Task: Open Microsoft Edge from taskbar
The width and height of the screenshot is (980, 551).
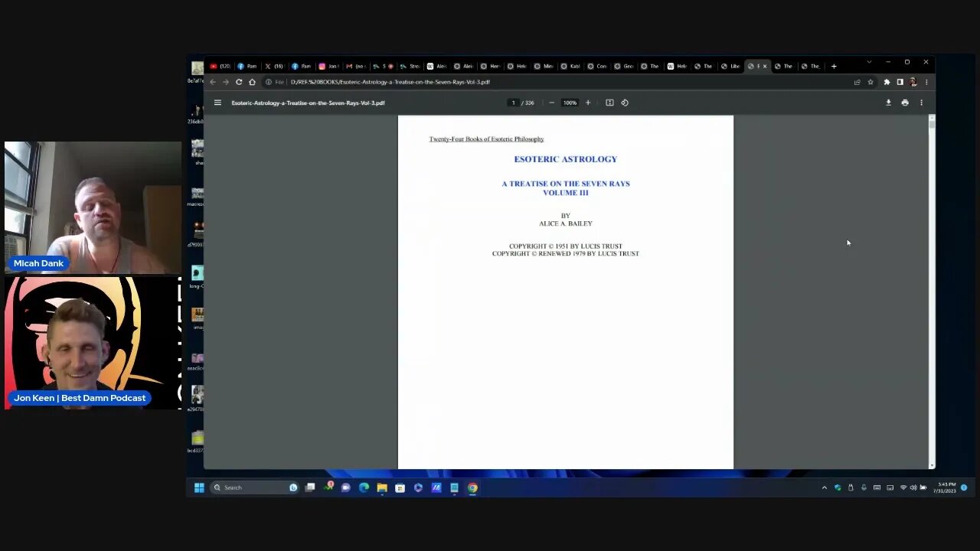Action: pos(364,487)
